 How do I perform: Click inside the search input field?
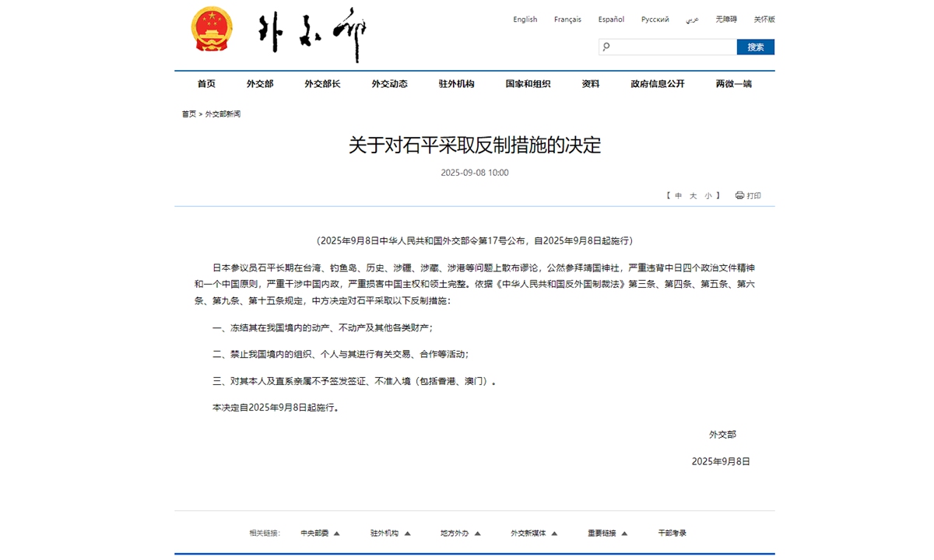(669, 47)
